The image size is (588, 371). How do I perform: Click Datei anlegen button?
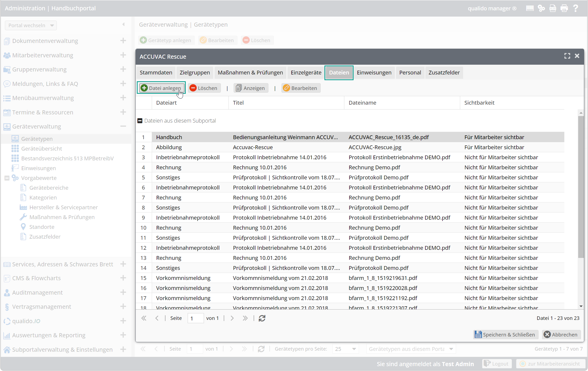[x=161, y=88]
